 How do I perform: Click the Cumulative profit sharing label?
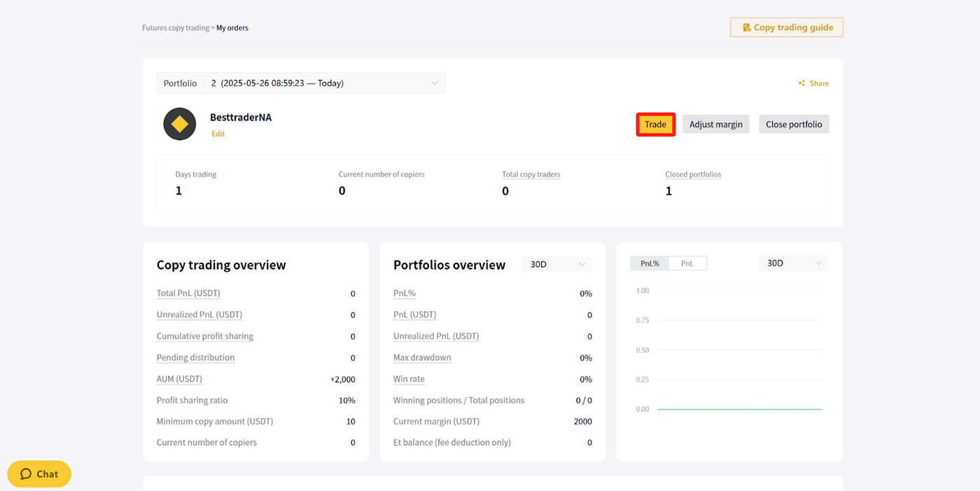point(205,336)
